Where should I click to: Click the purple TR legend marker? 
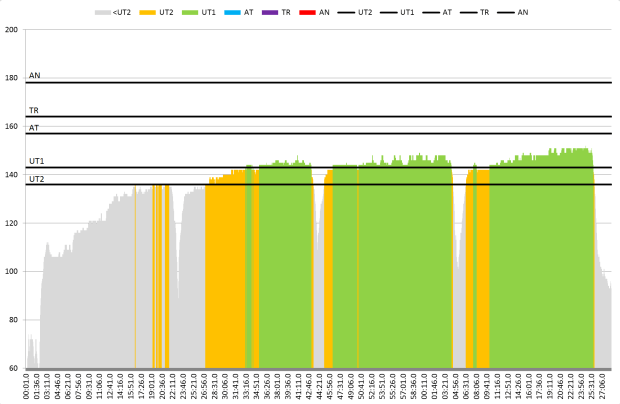click(x=274, y=13)
